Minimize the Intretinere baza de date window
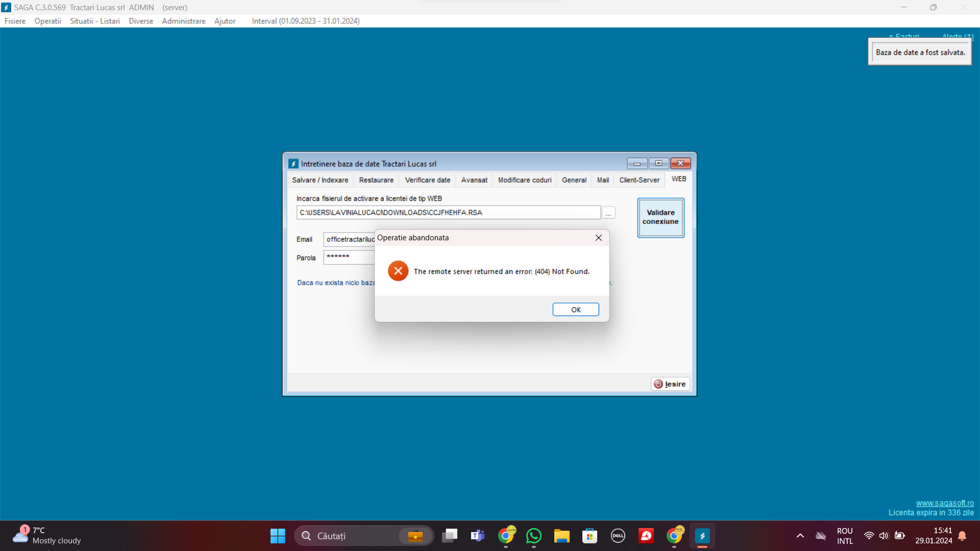Image resolution: width=980 pixels, height=551 pixels. (x=637, y=163)
